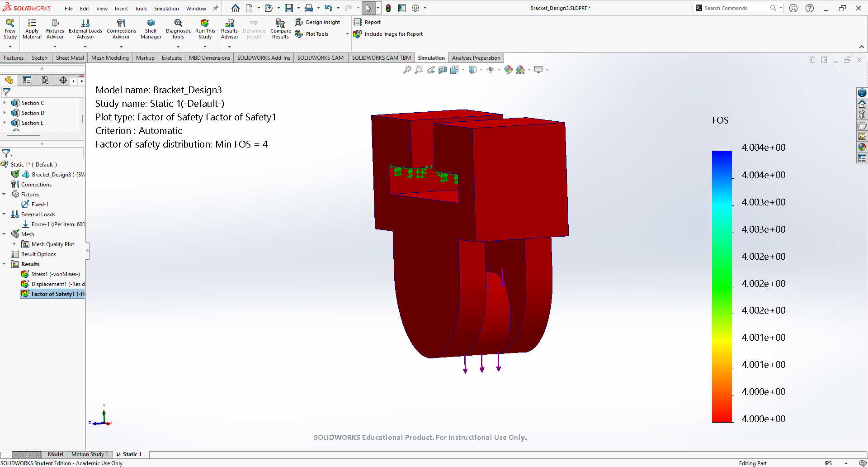Click FOS color legend bar
868x467 pixels.
point(722,286)
